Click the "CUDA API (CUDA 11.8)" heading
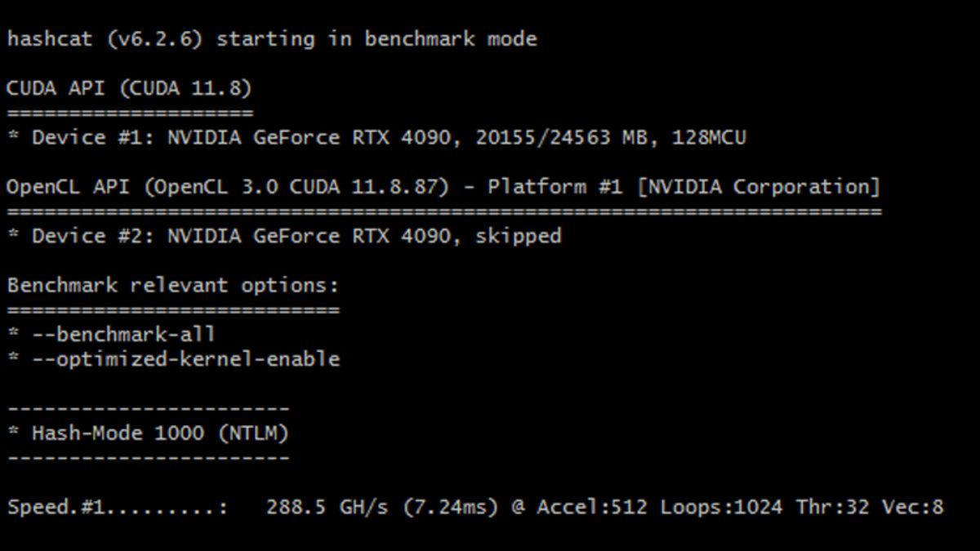This screenshot has height=551, width=980. [129, 88]
